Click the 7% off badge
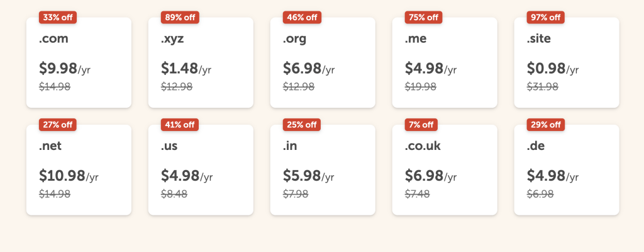Image resolution: width=644 pixels, height=252 pixels. pos(421,124)
